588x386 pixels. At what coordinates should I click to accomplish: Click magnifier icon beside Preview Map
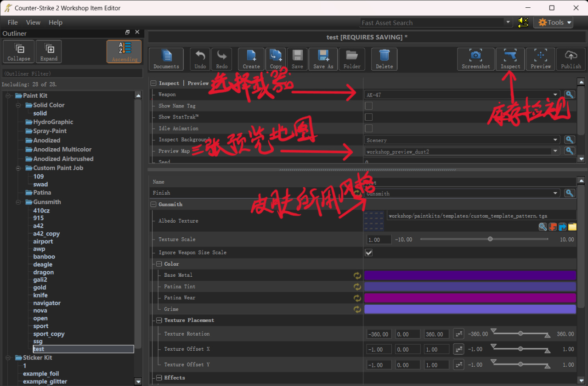coord(569,151)
